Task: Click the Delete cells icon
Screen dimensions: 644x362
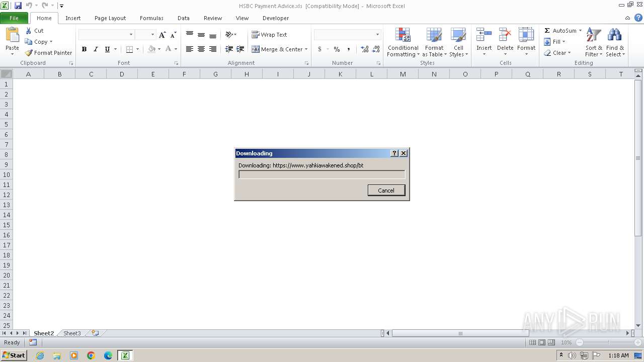Action: (505, 35)
